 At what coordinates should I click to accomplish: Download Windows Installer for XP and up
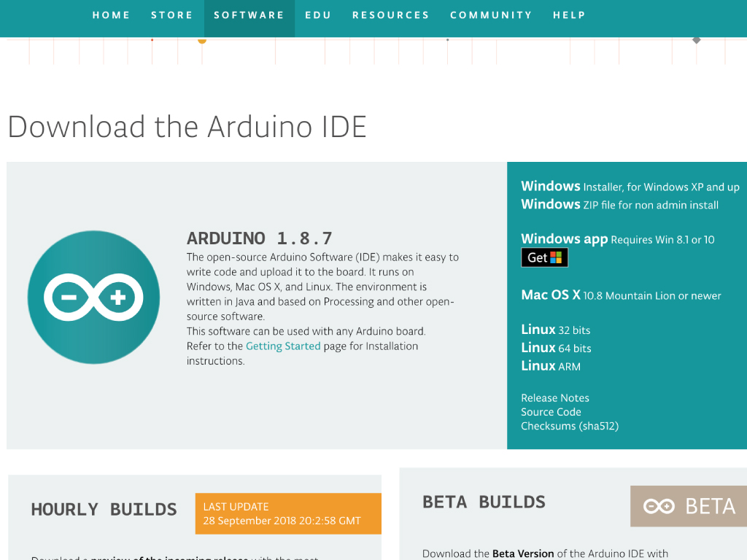(x=630, y=186)
